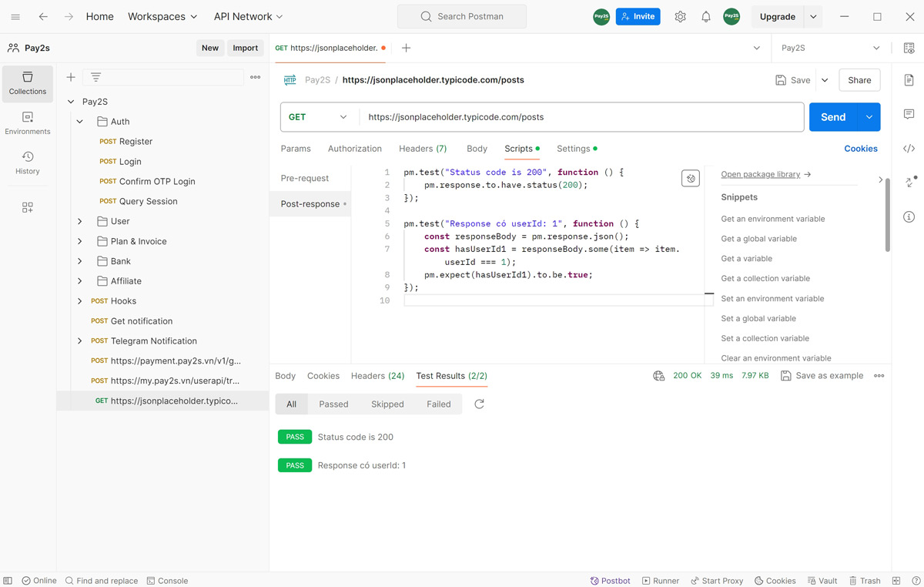Expand the Bank folder
This screenshot has height=587, width=924.
[x=80, y=261]
